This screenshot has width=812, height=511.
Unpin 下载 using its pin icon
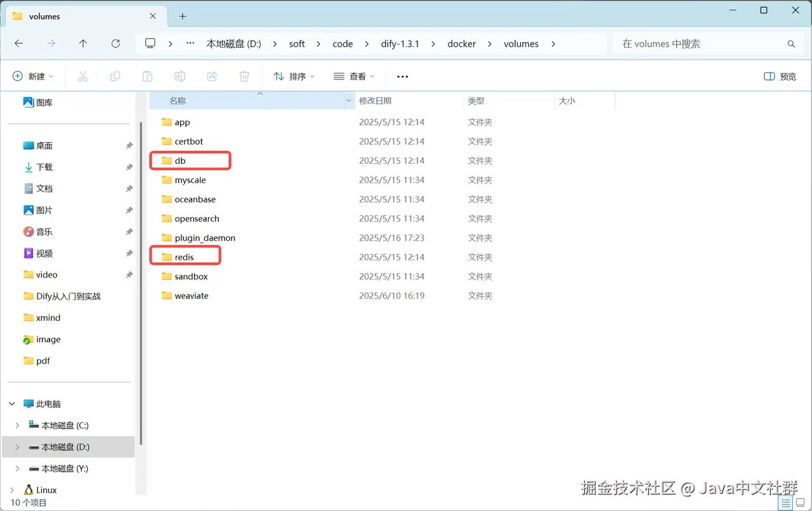[129, 167]
